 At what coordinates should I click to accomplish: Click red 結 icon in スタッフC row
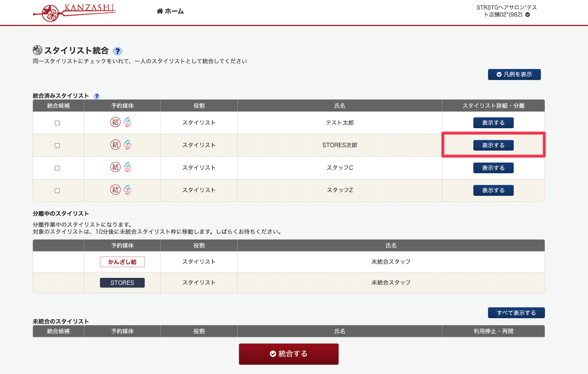click(x=115, y=167)
